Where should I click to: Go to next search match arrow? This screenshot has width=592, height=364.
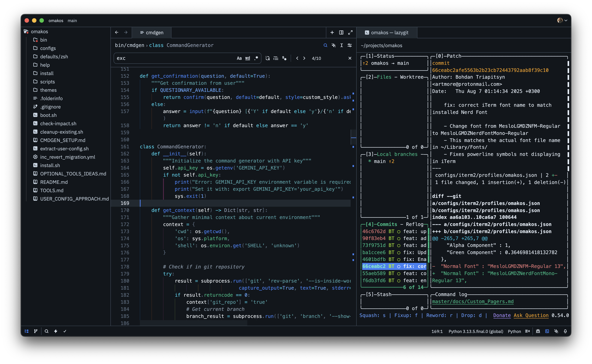click(304, 58)
